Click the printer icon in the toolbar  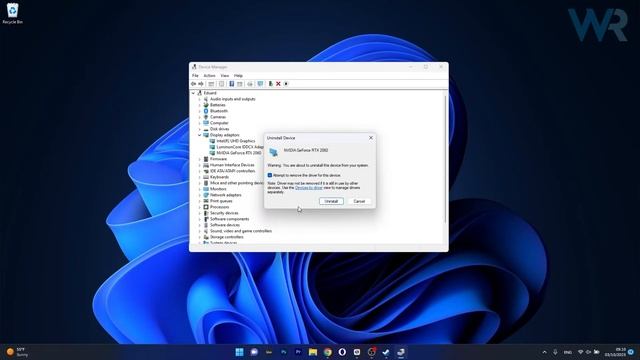250,84
